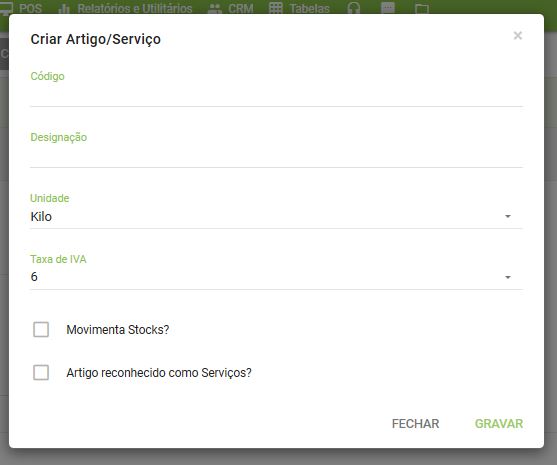The image size is (557, 465).
Task: Open the Taxa de IVA dropdown arrow
Action: click(x=508, y=277)
